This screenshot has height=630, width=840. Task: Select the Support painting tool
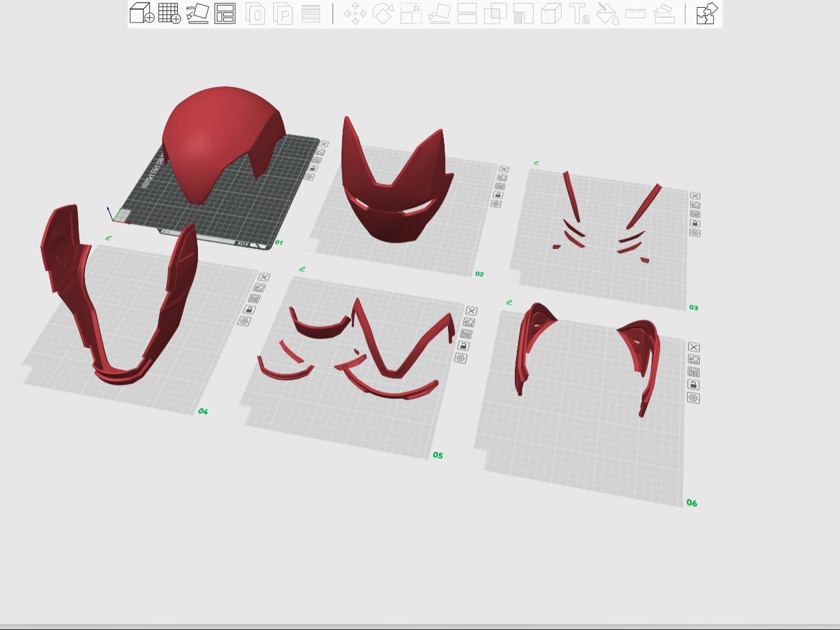[523, 14]
